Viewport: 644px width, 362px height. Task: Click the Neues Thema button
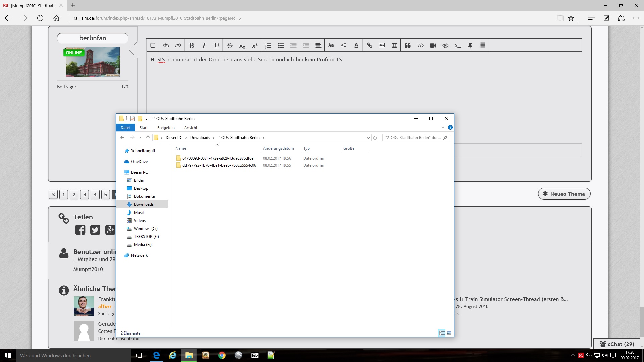(564, 194)
